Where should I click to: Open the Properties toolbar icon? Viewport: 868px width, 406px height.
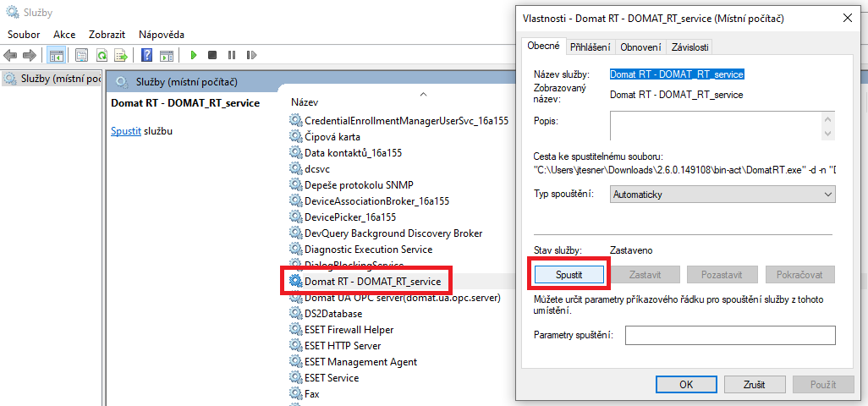(82, 55)
